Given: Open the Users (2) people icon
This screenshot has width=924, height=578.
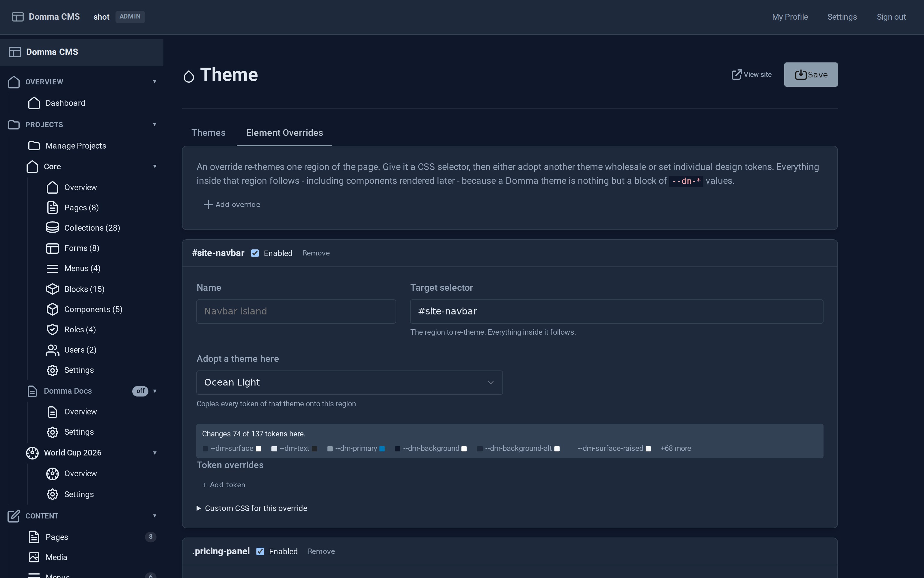Looking at the screenshot, I should click(x=52, y=350).
